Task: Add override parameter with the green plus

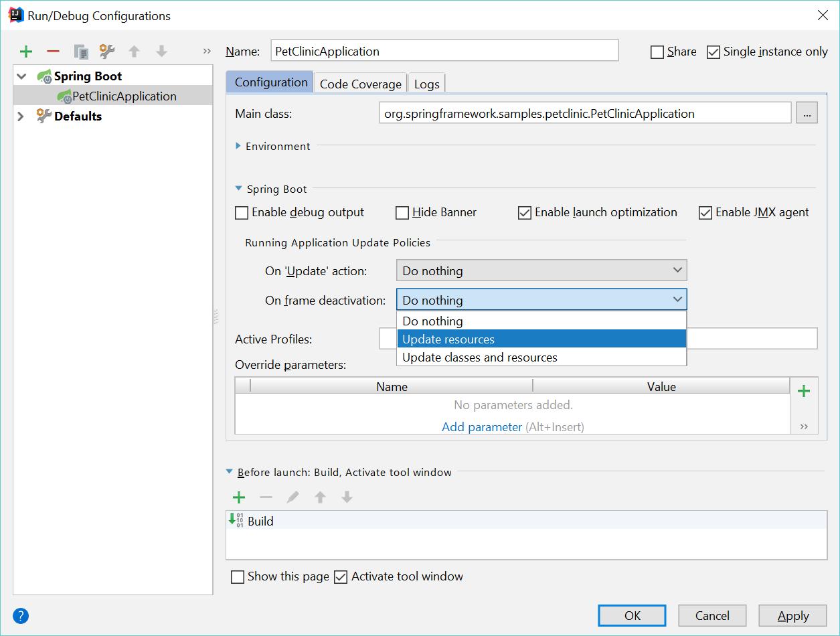Action: click(x=804, y=392)
